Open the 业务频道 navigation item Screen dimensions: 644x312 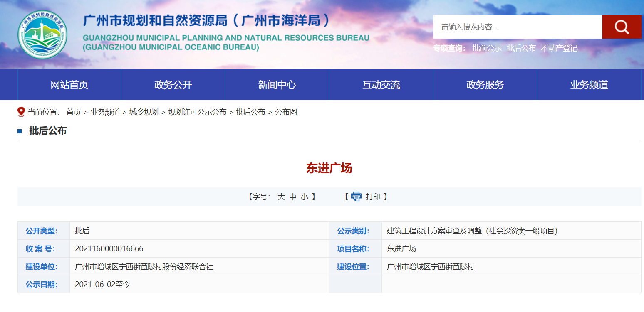pyautogui.click(x=589, y=85)
